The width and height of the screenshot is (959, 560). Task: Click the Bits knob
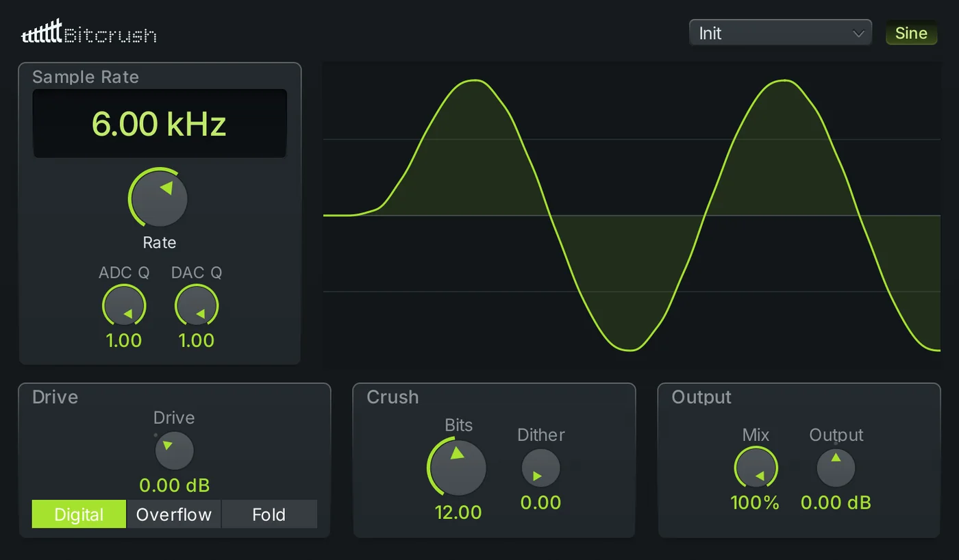458,468
